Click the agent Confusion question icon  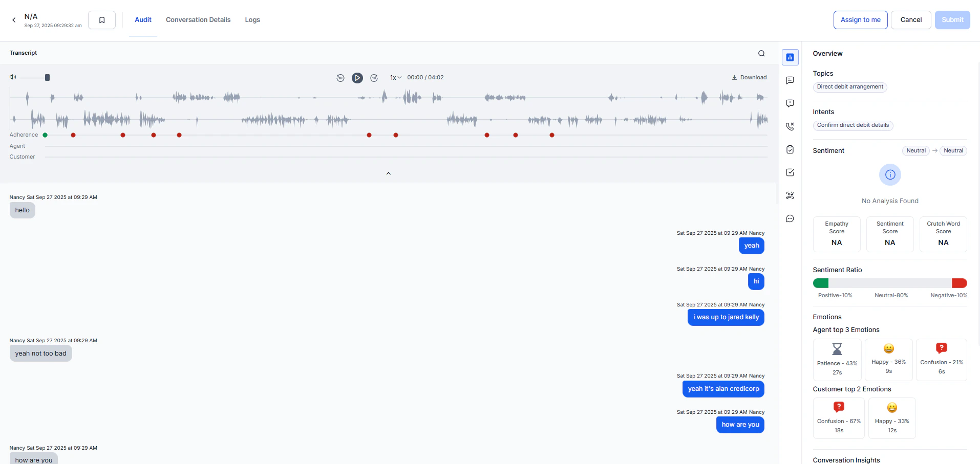tap(941, 348)
